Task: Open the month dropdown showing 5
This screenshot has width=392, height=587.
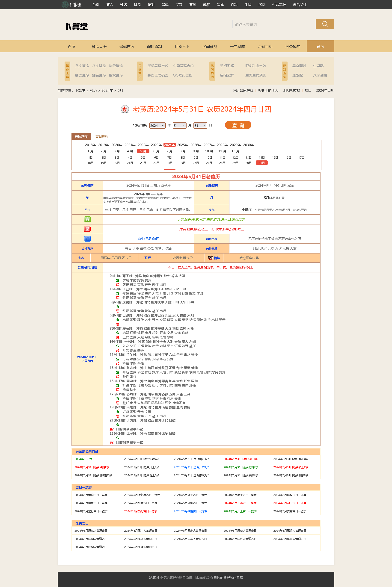Action: (179, 125)
